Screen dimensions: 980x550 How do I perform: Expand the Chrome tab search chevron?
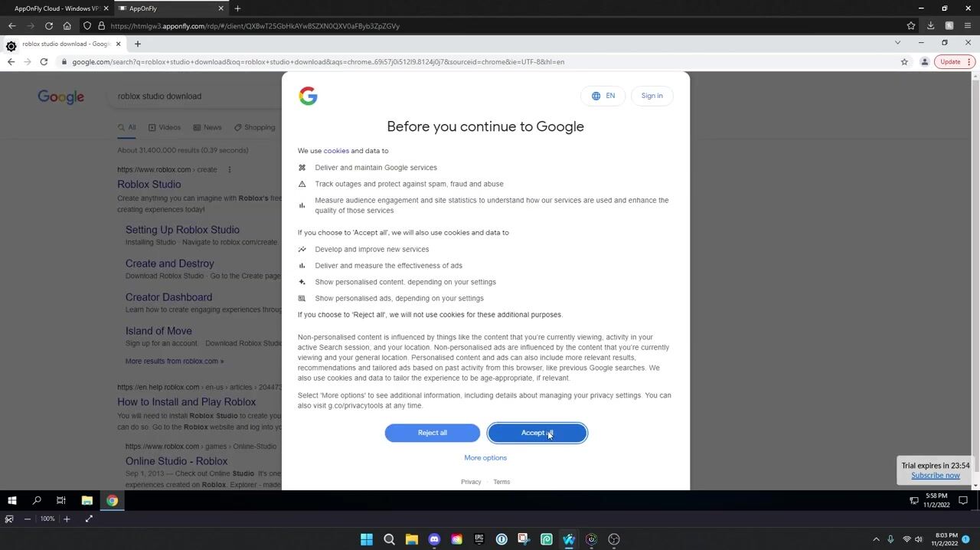(897, 43)
